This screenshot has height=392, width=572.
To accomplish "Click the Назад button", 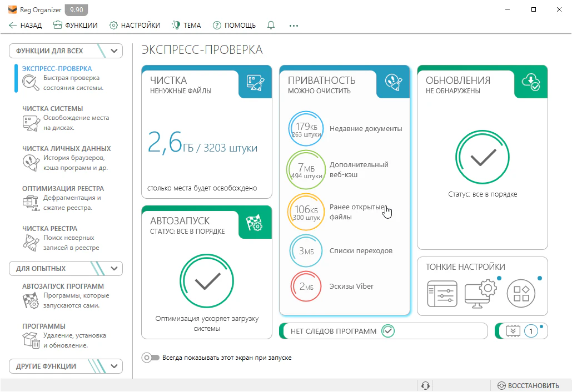I will [x=25, y=25].
